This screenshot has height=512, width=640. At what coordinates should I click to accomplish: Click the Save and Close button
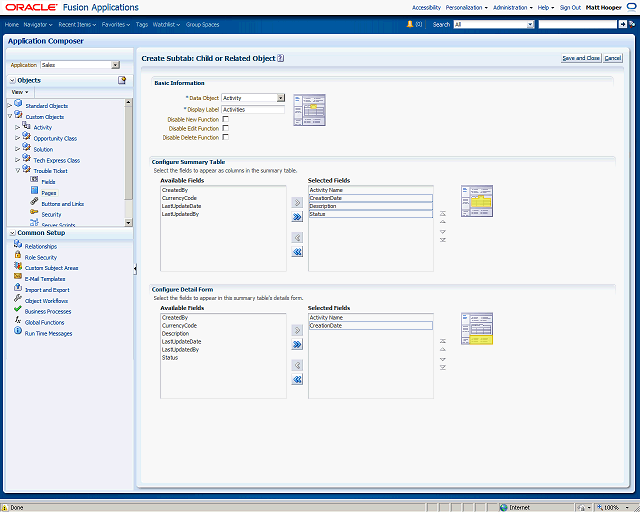click(x=581, y=58)
